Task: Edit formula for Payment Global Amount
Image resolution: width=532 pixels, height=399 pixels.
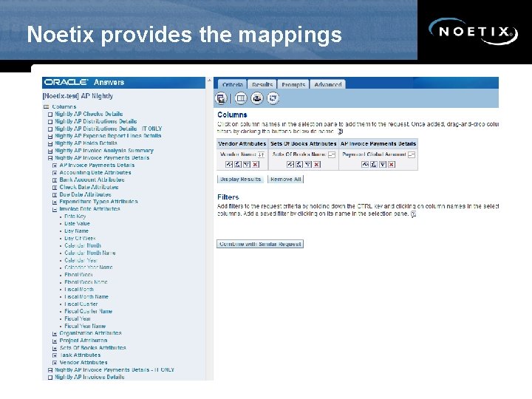Action: click(x=374, y=165)
